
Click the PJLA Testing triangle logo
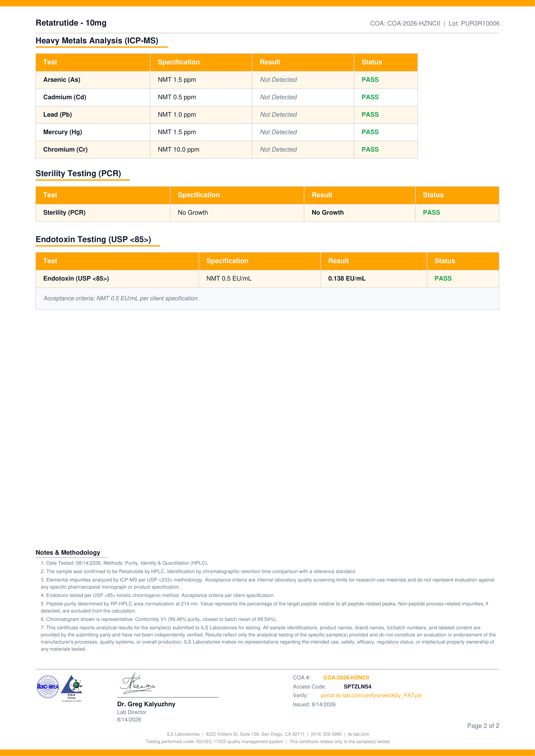point(72,688)
